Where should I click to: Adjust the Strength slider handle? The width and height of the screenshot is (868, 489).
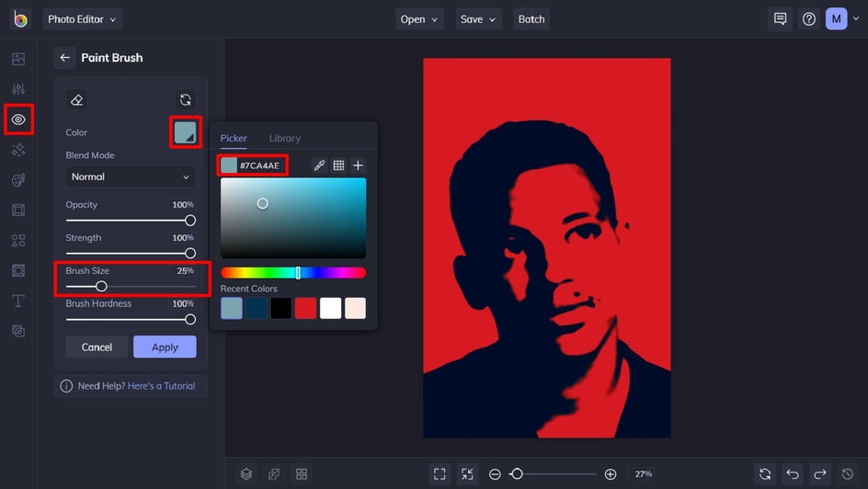[189, 254]
